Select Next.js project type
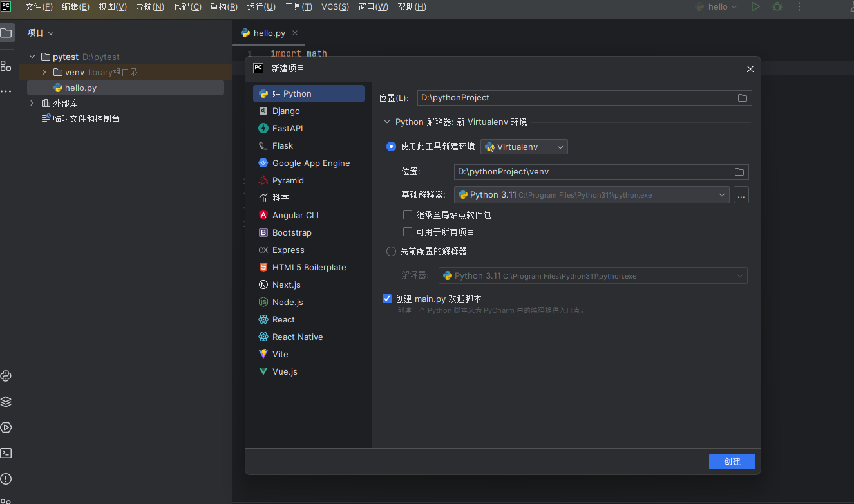Image resolution: width=854 pixels, height=504 pixels. 308,285
